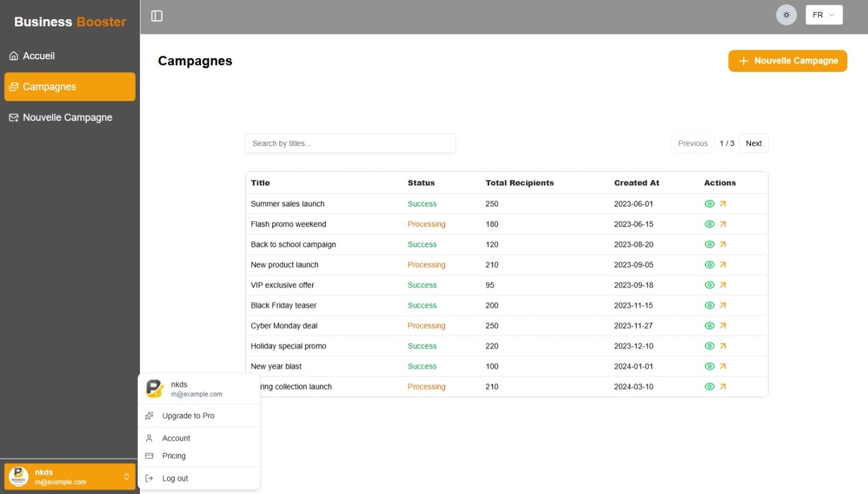This screenshot has width=868, height=494.
Task: Toggle the view eye on Cyber Monday deal
Action: coord(710,325)
